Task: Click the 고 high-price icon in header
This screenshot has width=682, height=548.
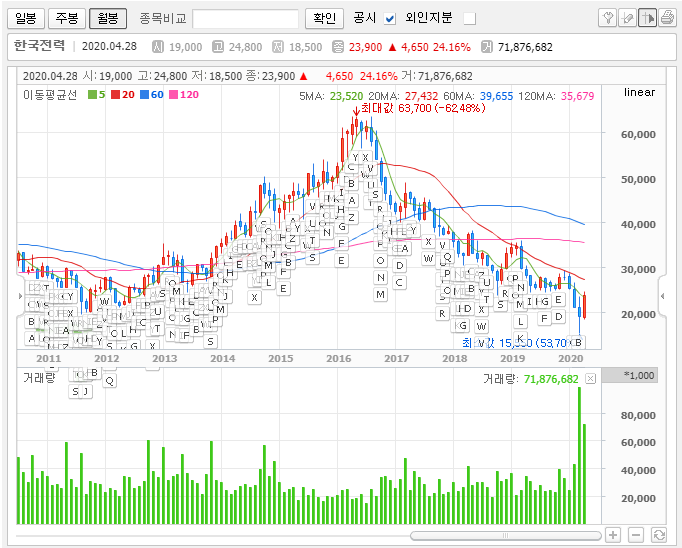Action: click(218, 47)
